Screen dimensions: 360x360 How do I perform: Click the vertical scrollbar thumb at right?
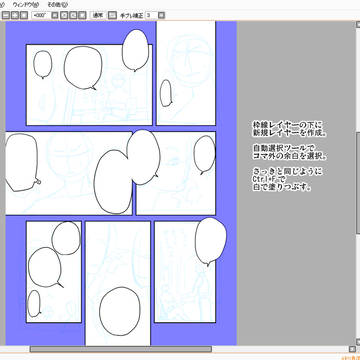click(357, 183)
